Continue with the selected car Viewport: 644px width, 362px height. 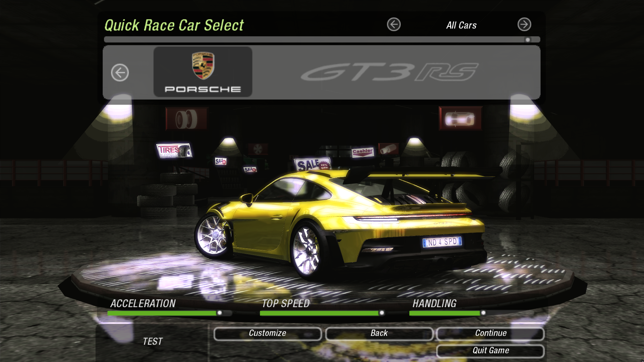coord(490,334)
